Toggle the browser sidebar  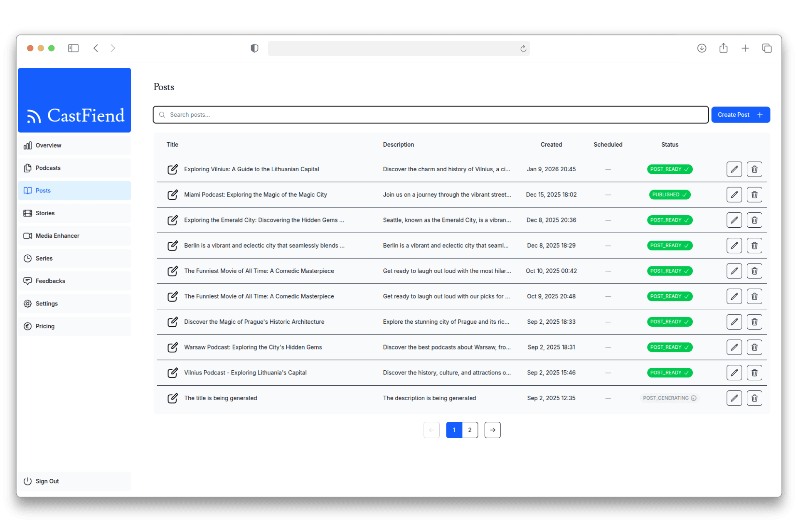pos(73,48)
